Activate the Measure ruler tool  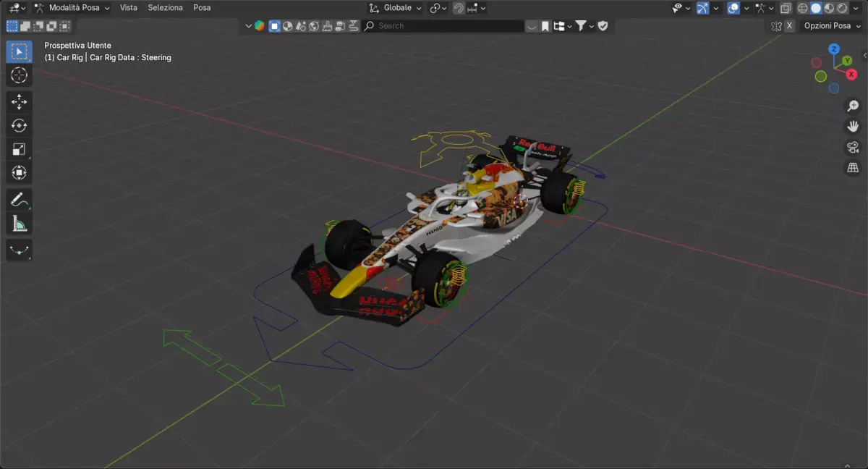(x=20, y=224)
